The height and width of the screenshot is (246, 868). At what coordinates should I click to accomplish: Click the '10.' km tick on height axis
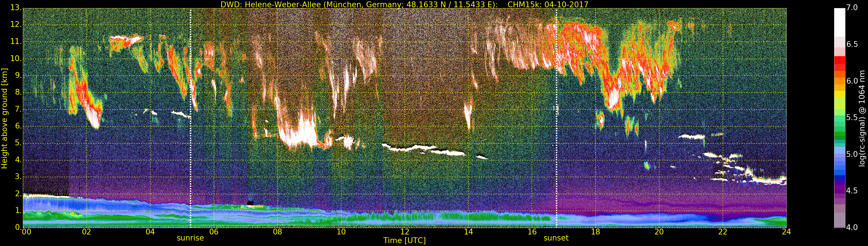coord(16,59)
